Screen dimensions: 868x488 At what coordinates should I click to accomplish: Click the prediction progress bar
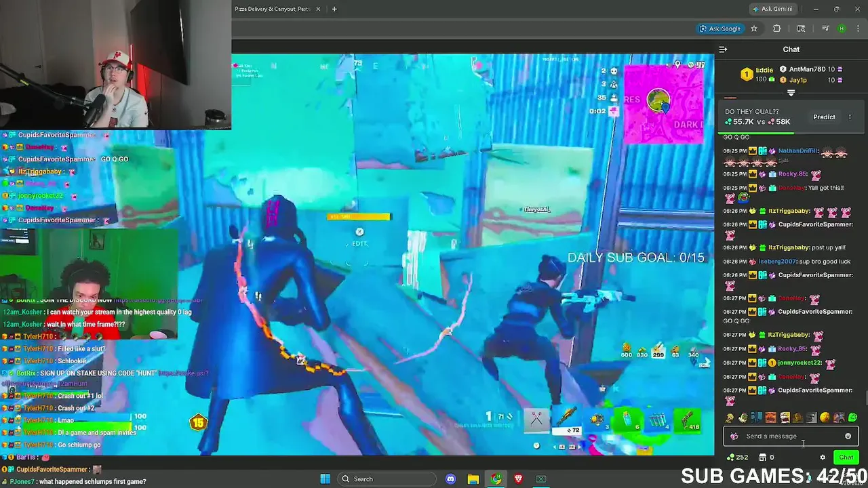pyautogui.click(x=791, y=133)
